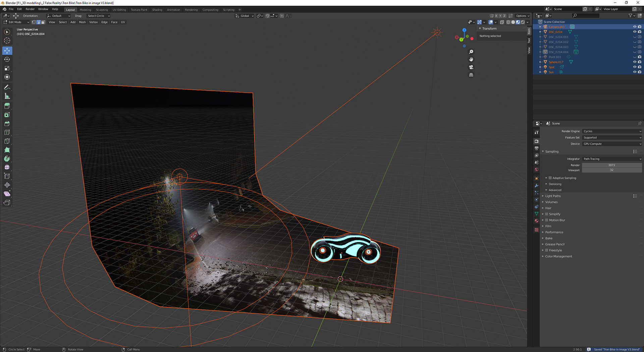Open Output properties printer tab

(536, 148)
